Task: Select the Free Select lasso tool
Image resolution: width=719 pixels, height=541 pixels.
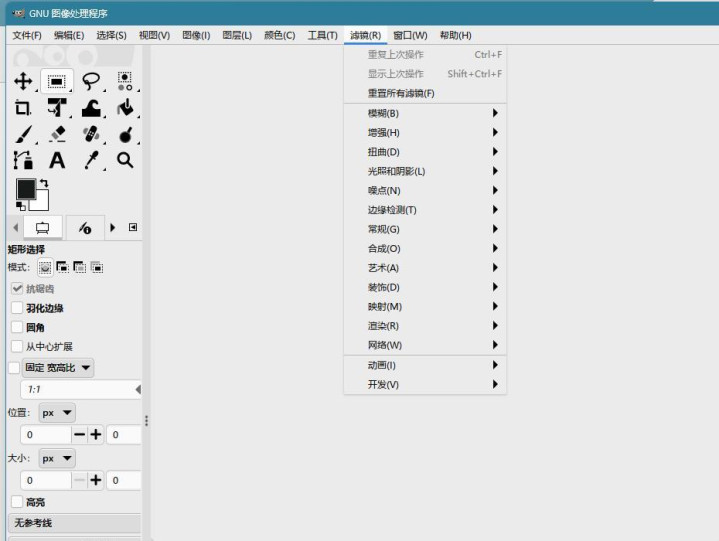Action: [x=91, y=82]
